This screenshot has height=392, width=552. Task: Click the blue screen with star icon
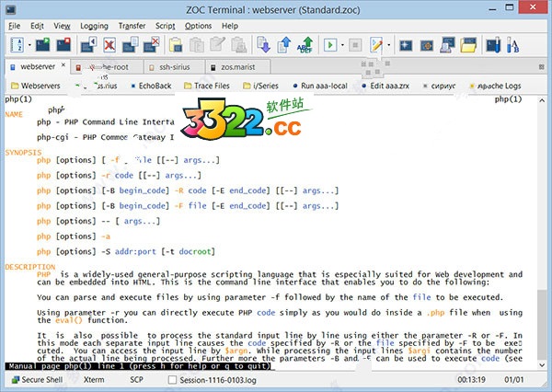tap(406, 45)
